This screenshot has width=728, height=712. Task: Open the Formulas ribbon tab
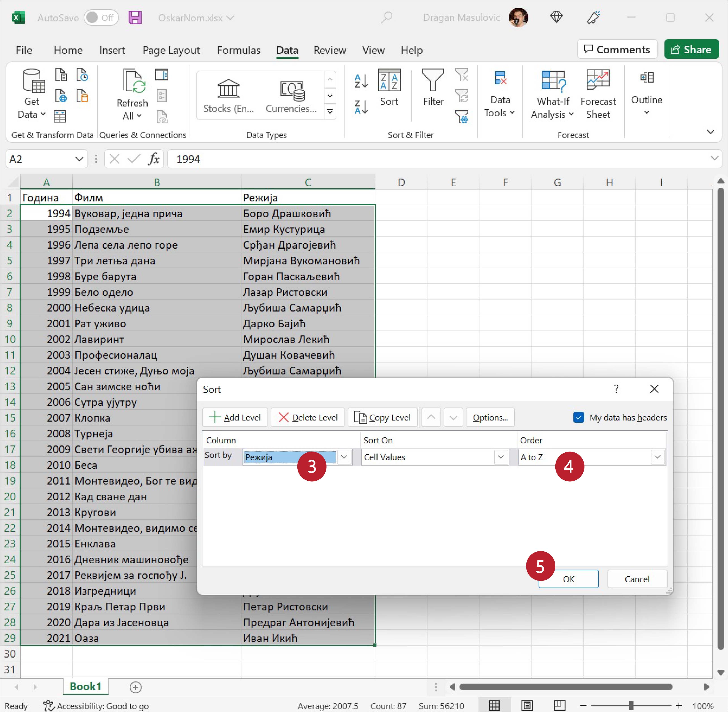(x=238, y=50)
